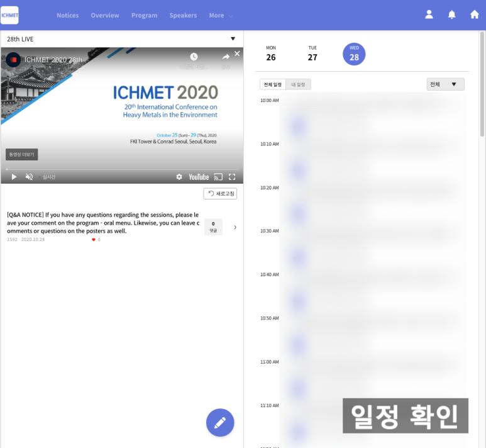Click the 10:30 AM time label
Screen dimensions: 486x448
pyautogui.click(x=269, y=231)
